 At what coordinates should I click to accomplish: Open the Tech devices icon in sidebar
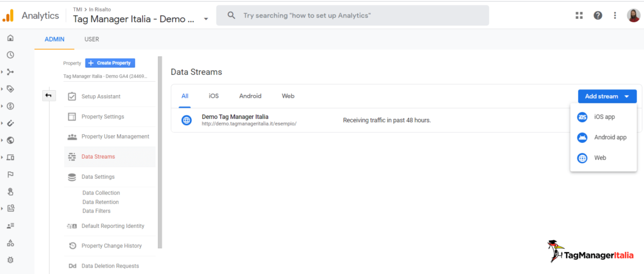10,157
